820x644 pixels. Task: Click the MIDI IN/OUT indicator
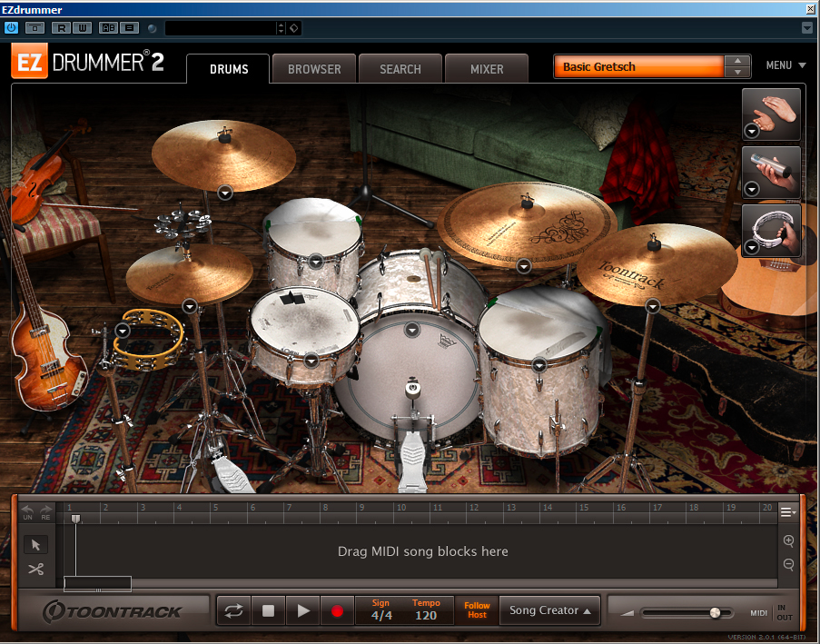tap(772, 612)
